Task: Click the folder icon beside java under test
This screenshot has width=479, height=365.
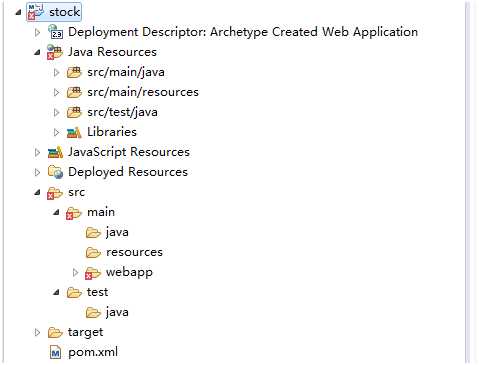Action: 93,312
